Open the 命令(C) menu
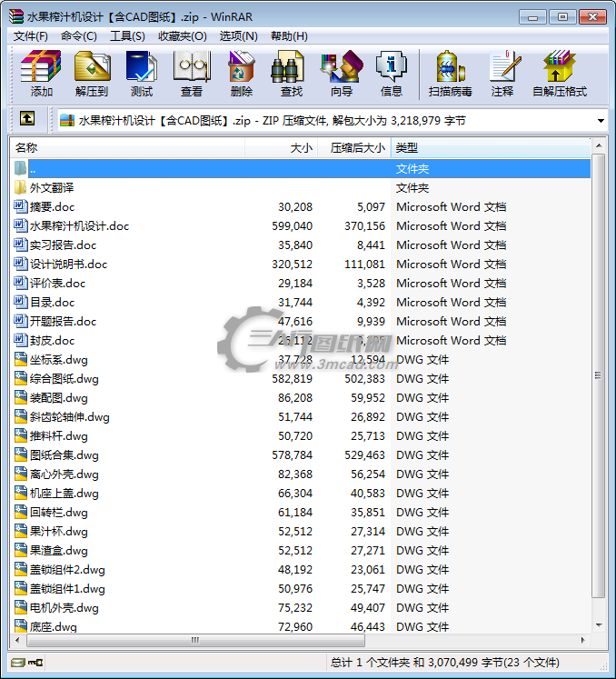The width and height of the screenshot is (616, 679). point(78,36)
